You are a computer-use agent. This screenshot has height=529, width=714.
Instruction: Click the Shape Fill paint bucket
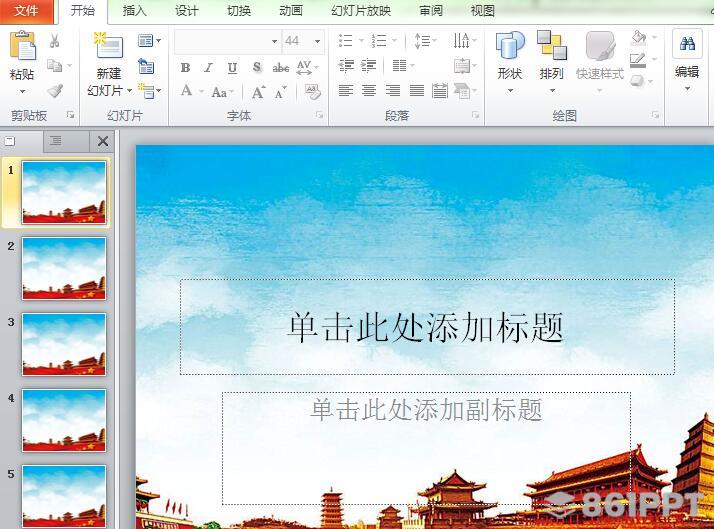tap(638, 38)
